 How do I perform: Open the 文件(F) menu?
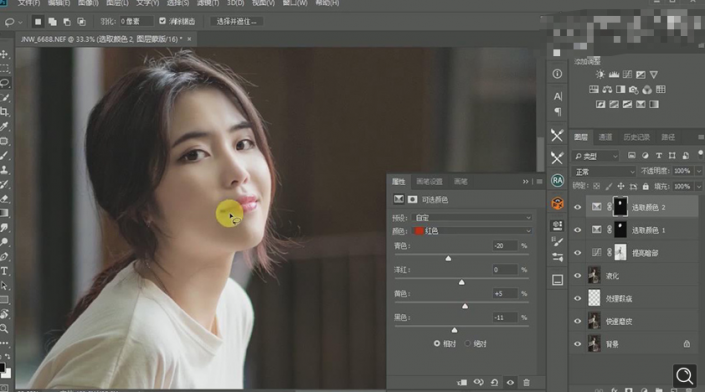tap(29, 3)
